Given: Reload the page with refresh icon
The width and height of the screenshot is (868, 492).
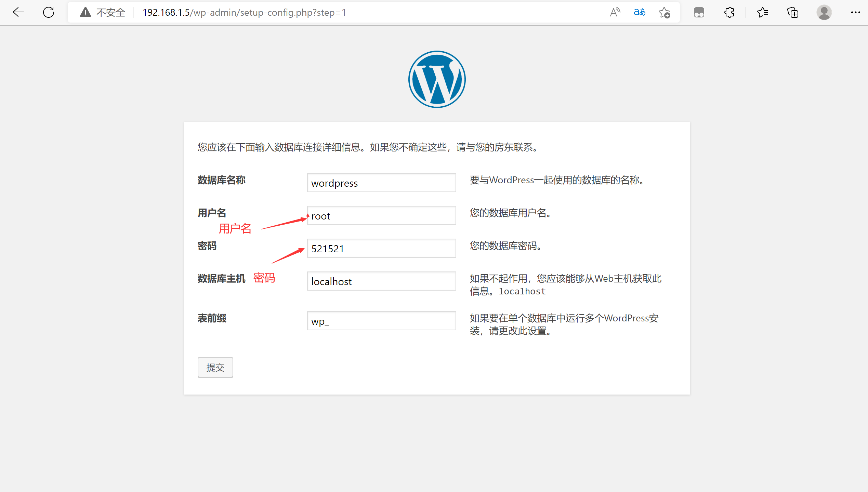Looking at the screenshot, I should click(x=49, y=12).
